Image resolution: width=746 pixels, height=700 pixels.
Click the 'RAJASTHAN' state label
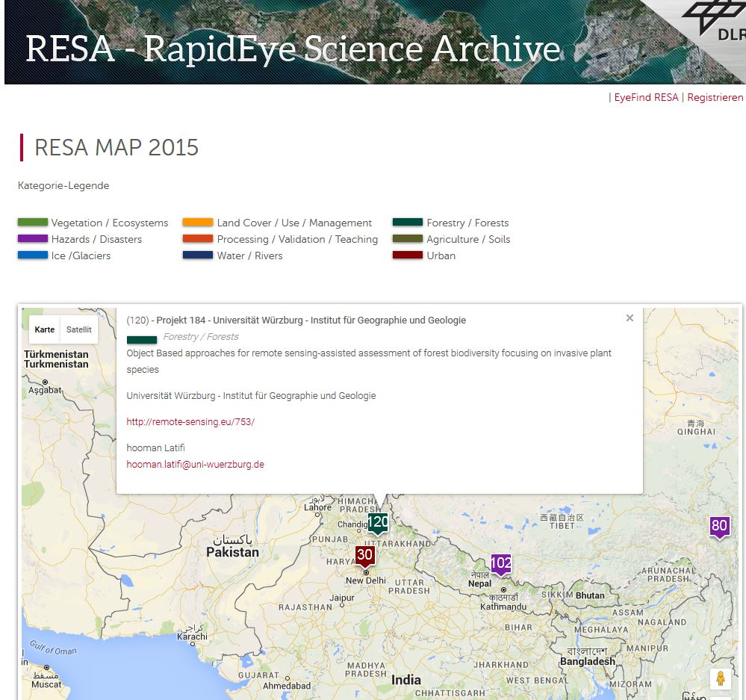point(305,607)
